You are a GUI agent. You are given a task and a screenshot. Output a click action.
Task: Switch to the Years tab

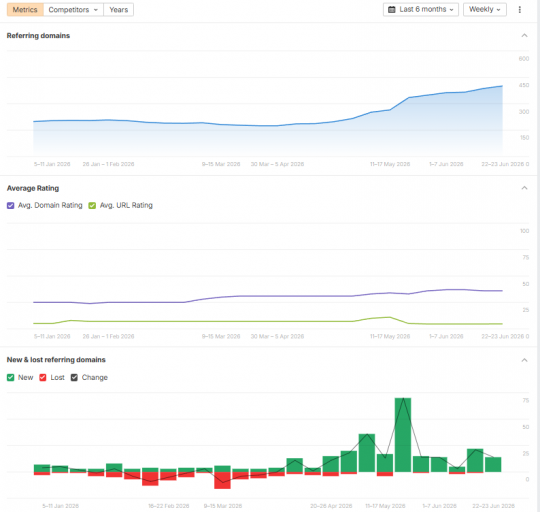click(118, 10)
